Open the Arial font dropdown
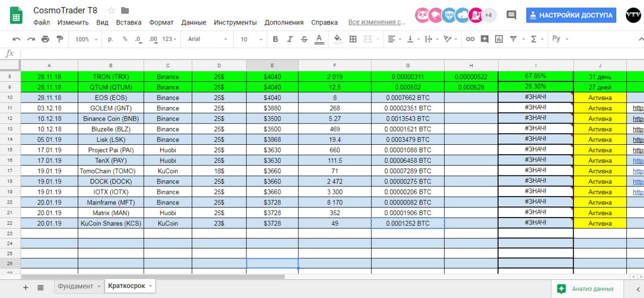Image resolution: width=644 pixels, height=298 pixels. click(x=207, y=39)
